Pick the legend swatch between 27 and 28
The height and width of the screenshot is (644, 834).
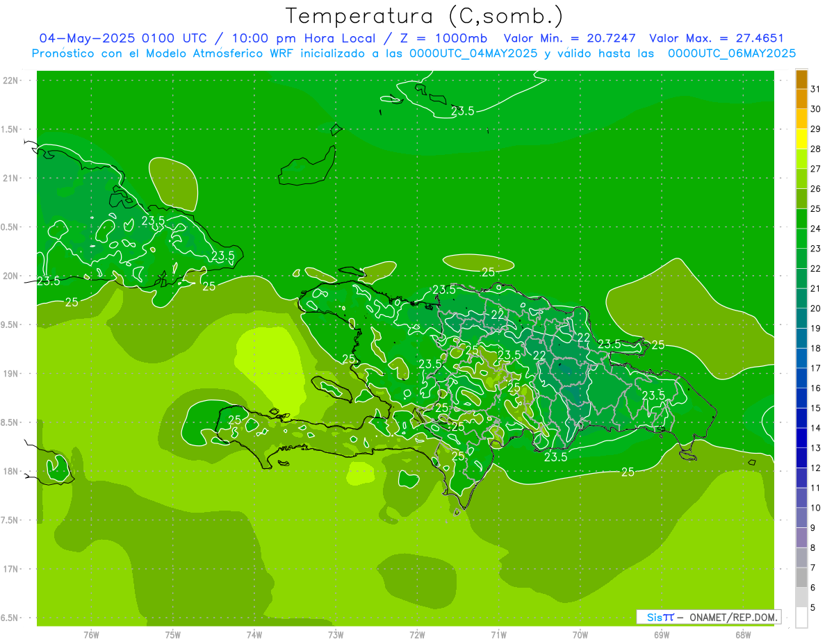pyautogui.click(x=801, y=159)
